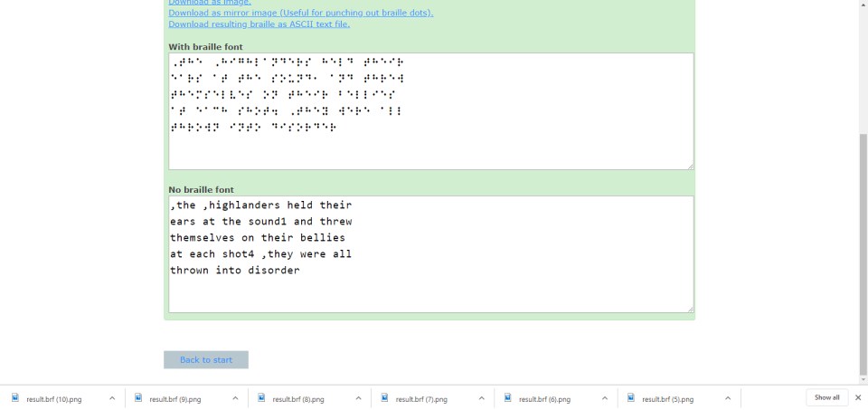
Task: Click the braille font textarea resize handle
Action: [690, 166]
